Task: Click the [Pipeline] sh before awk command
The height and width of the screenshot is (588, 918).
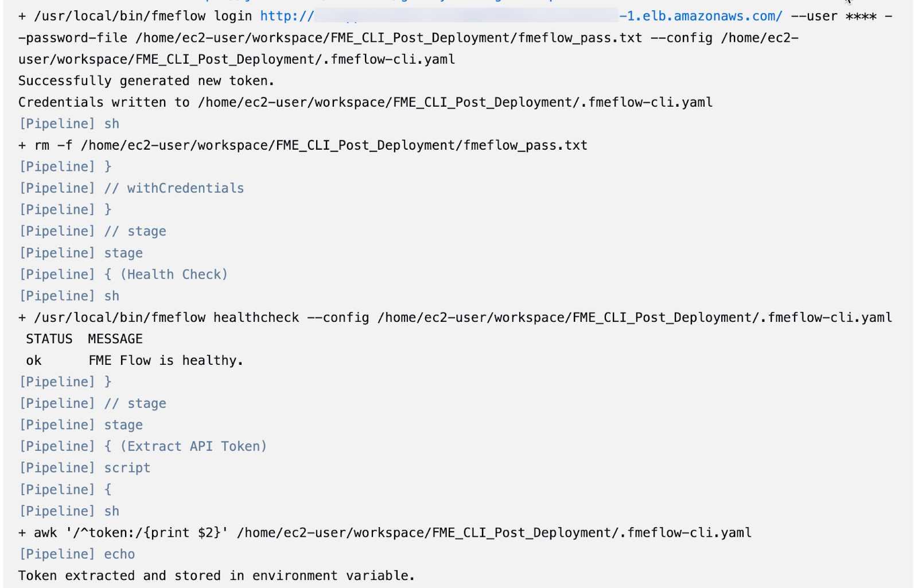Action: (69, 511)
